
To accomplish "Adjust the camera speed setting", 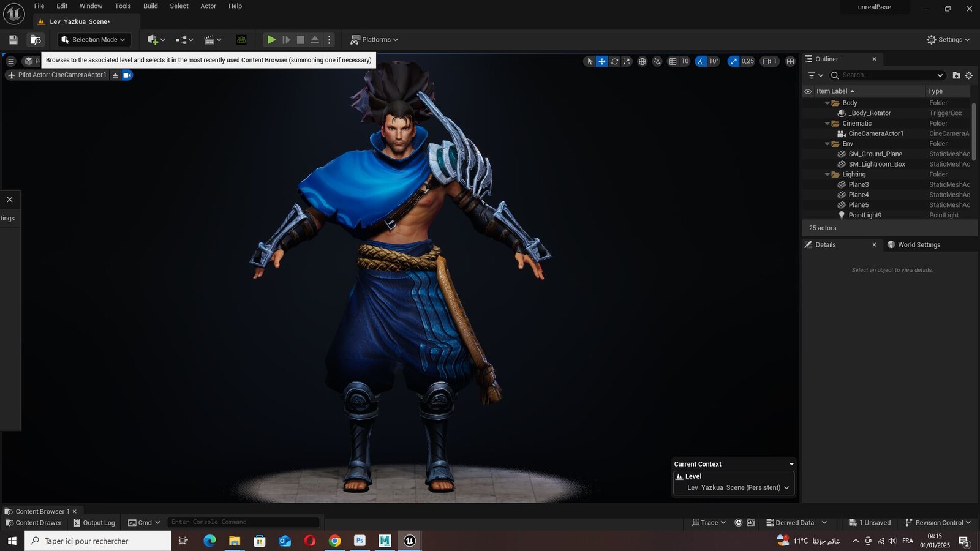I will pos(770,61).
